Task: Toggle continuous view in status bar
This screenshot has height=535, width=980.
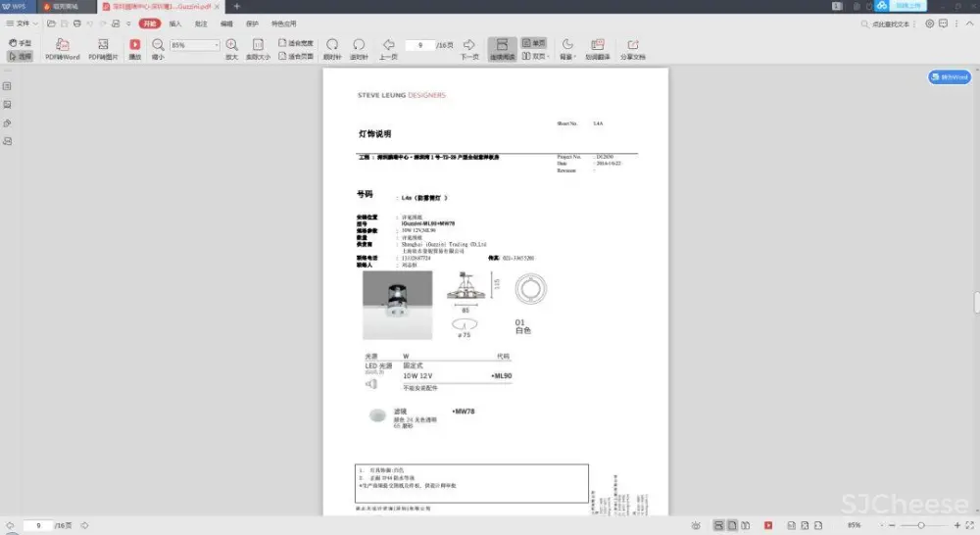Action: 718,525
